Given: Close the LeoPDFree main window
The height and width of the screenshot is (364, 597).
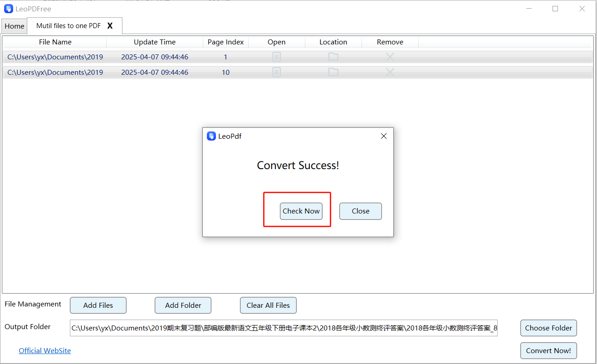Looking at the screenshot, I should pos(582,9).
